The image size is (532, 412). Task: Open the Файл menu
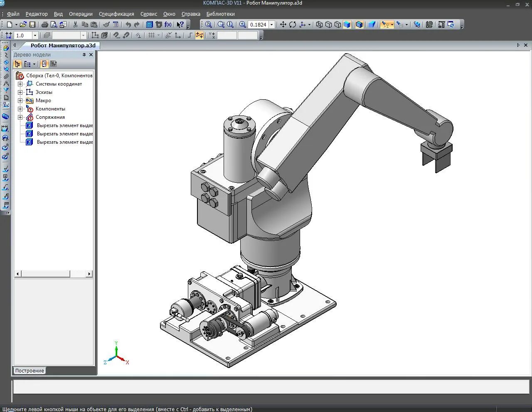click(x=13, y=14)
